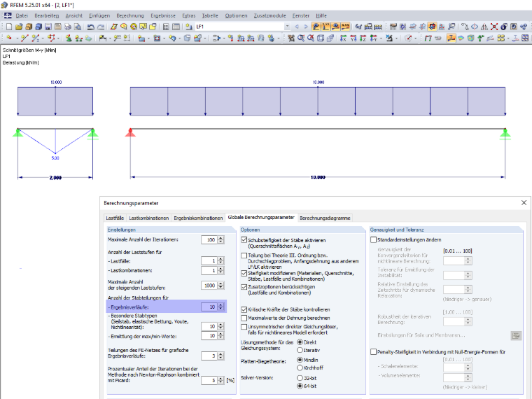Viewport: 532px width, 399px height.
Task: Click the new file icon in toolbar
Action: [9, 27]
